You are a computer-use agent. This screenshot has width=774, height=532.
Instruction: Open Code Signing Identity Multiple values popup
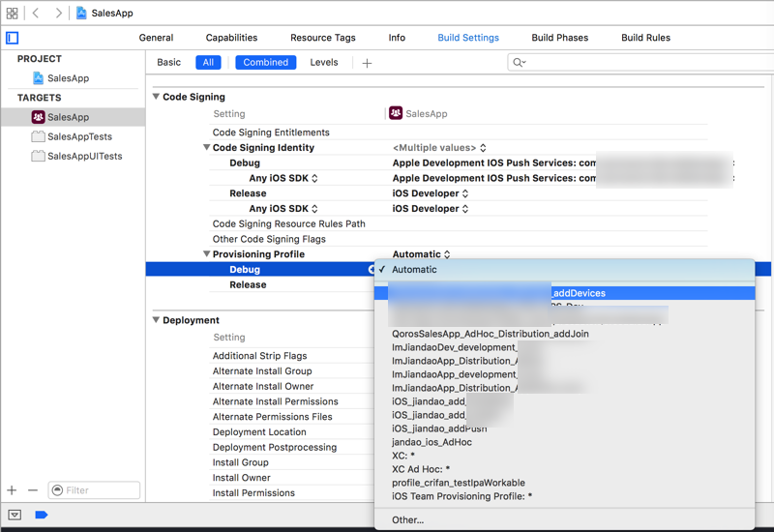point(439,148)
